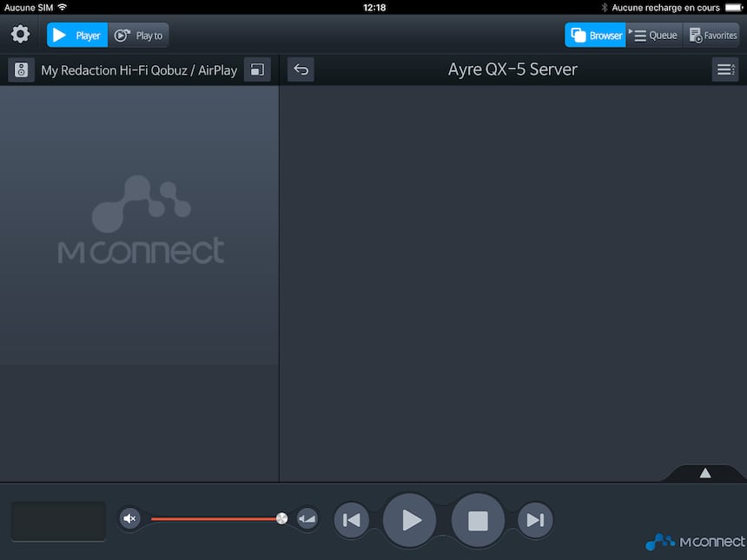Viewport: 747px width, 560px height.
Task: Click the Ayre QX-5 Server title
Action: click(x=512, y=69)
